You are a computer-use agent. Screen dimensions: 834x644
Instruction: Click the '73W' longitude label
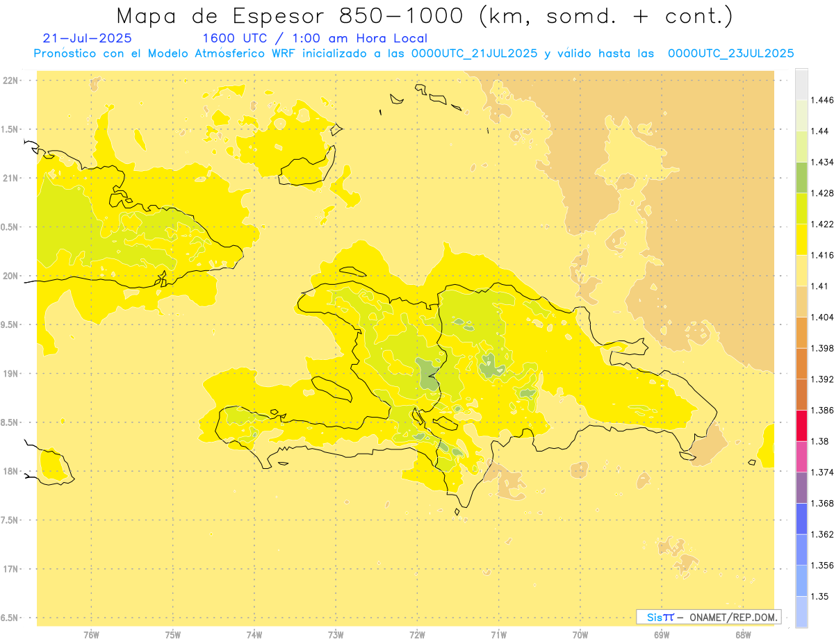[x=336, y=635]
